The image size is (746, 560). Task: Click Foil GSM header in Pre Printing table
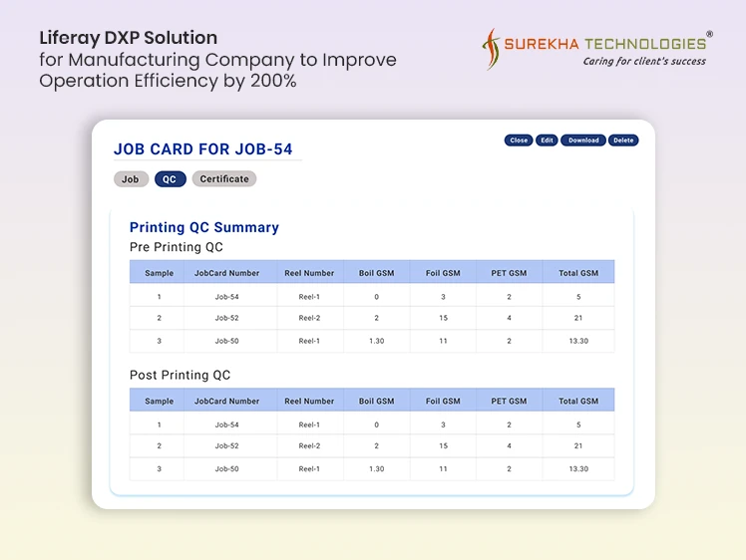[443, 273]
